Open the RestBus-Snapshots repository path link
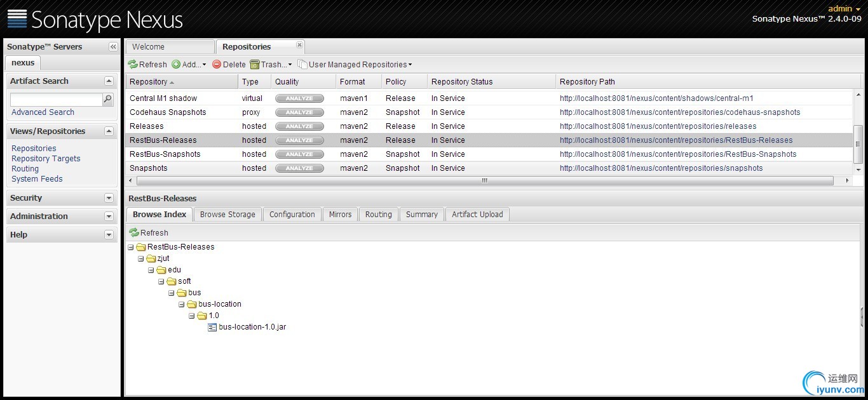This screenshot has height=400, width=868. pos(678,154)
